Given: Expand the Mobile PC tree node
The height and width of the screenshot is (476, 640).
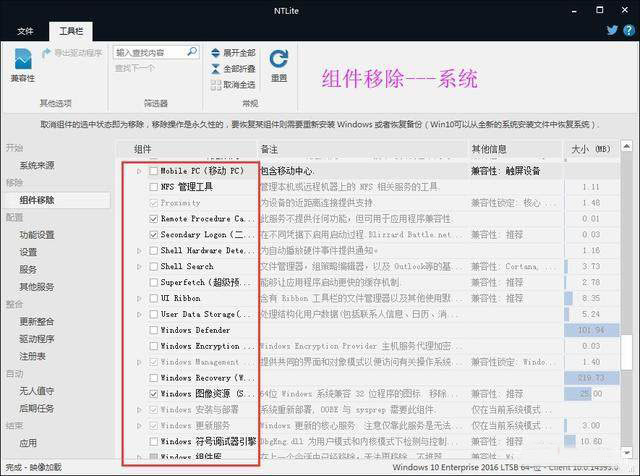Looking at the screenshot, I should pyautogui.click(x=139, y=171).
